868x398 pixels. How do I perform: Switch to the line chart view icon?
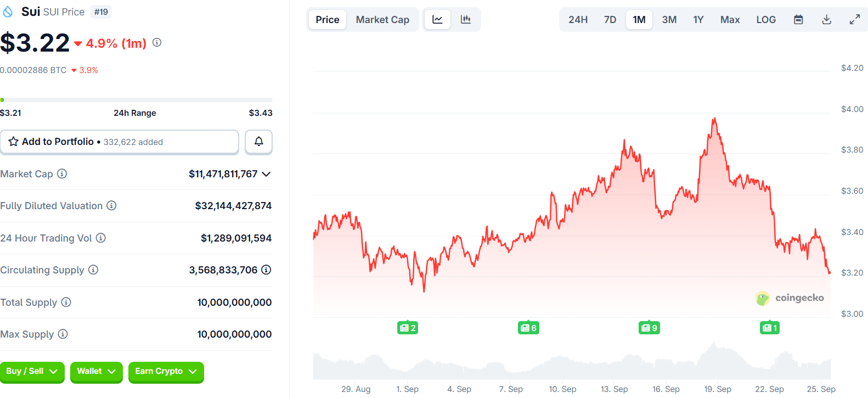[437, 20]
